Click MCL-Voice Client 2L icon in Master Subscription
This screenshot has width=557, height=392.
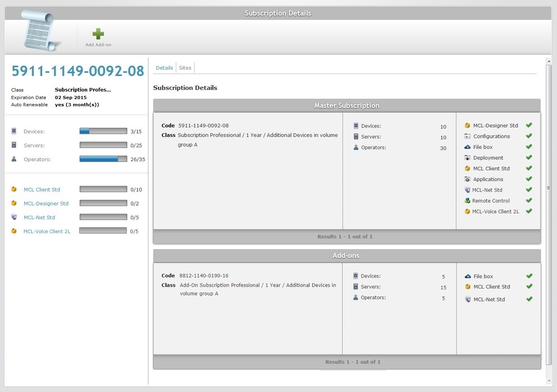coord(467,211)
